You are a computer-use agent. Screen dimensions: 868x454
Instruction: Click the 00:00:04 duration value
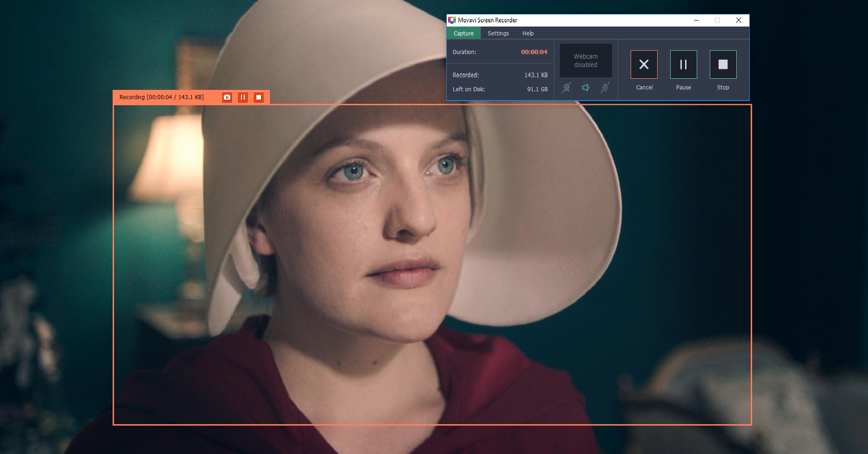click(x=534, y=52)
